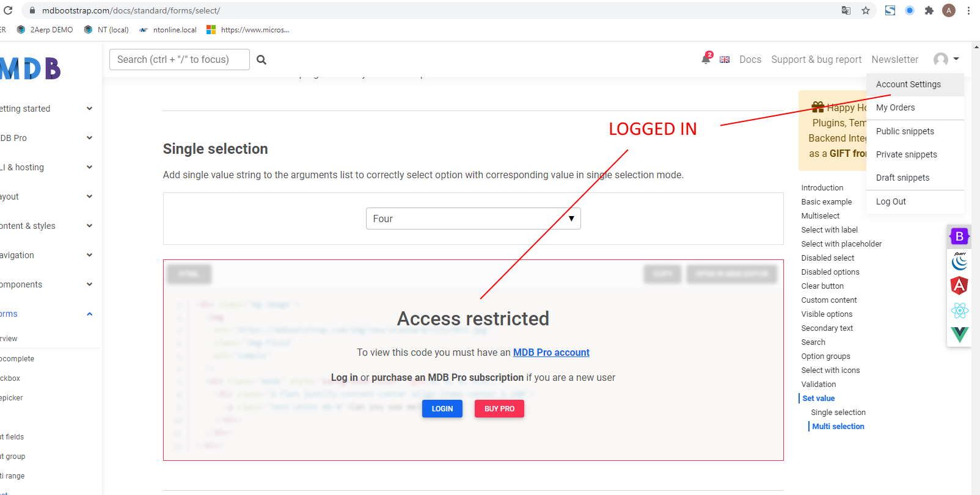980x495 pixels.
Task: Select the React icon in side panel
Action: [959, 311]
